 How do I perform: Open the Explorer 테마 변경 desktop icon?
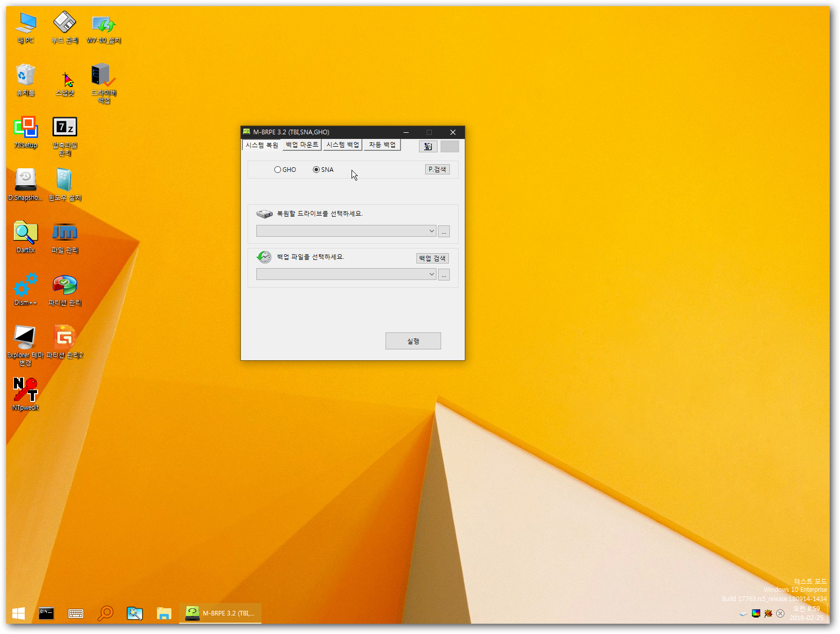[26, 346]
